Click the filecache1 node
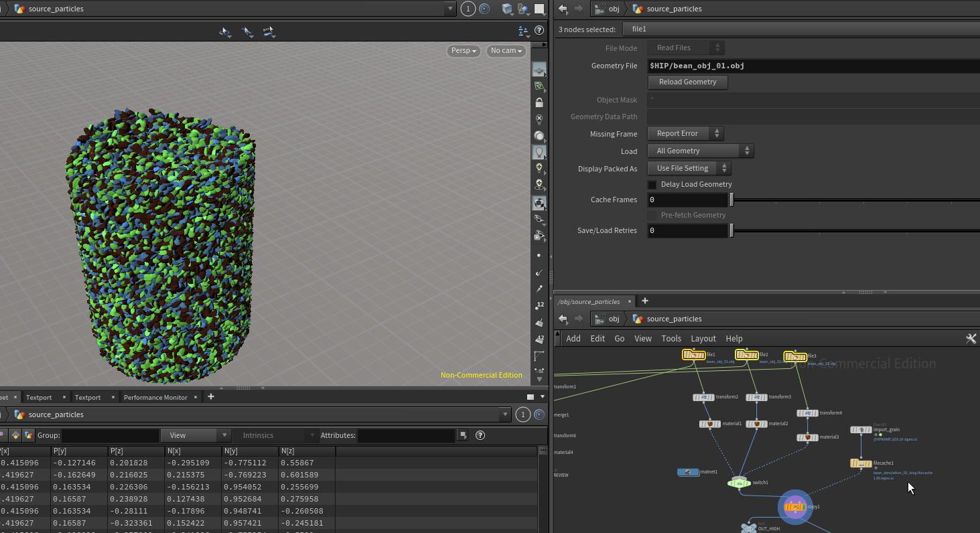The width and height of the screenshot is (980, 533). pyautogui.click(x=861, y=463)
